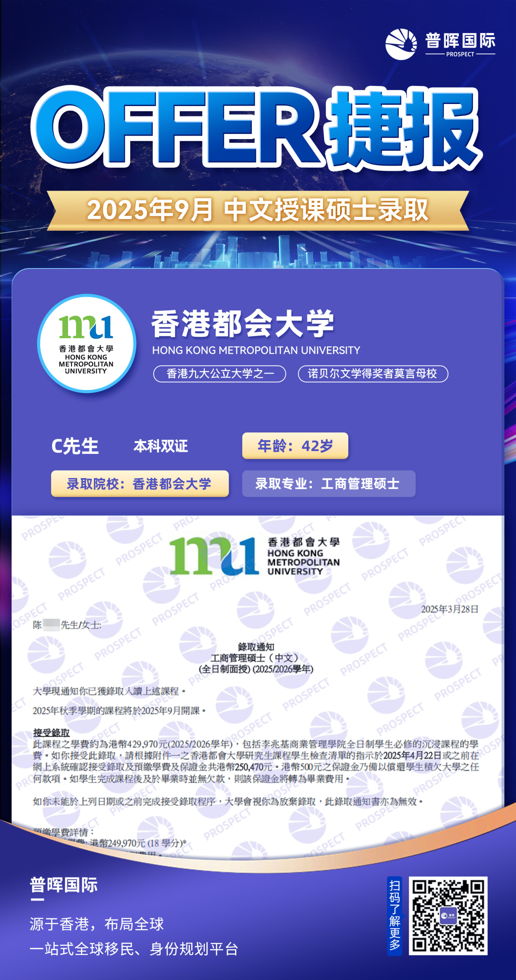This screenshot has width=516, height=980.
Task: Click the '年龄：42岁' badge
Action: pos(295,446)
